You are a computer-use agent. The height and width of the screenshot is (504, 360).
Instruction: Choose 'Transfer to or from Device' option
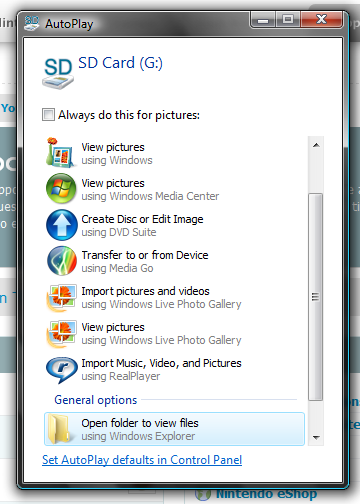pyautogui.click(x=175, y=261)
